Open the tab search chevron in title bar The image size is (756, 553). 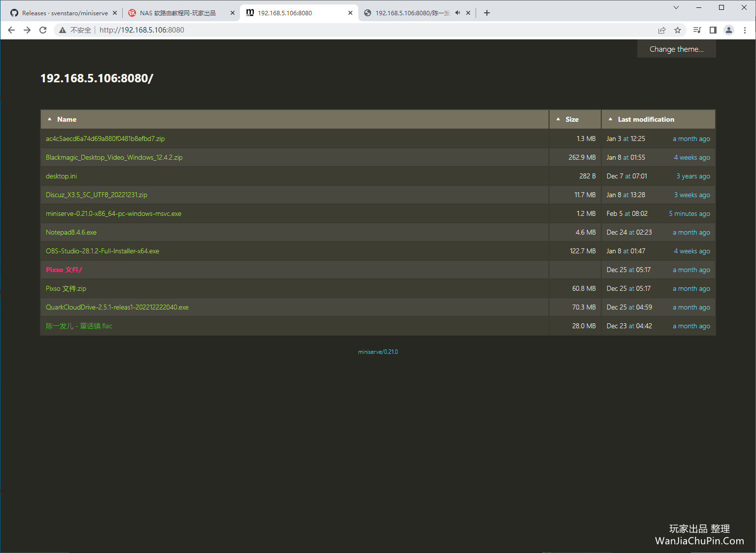pyautogui.click(x=676, y=7)
